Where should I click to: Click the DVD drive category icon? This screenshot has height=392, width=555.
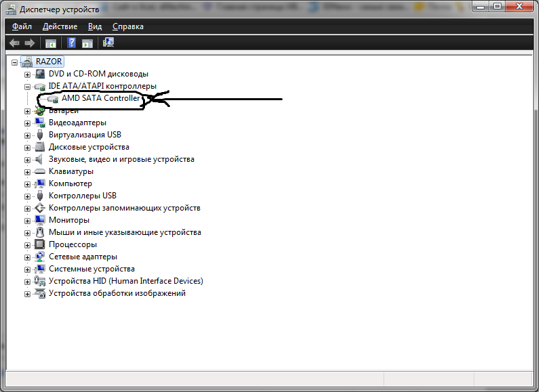click(x=40, y=74)
